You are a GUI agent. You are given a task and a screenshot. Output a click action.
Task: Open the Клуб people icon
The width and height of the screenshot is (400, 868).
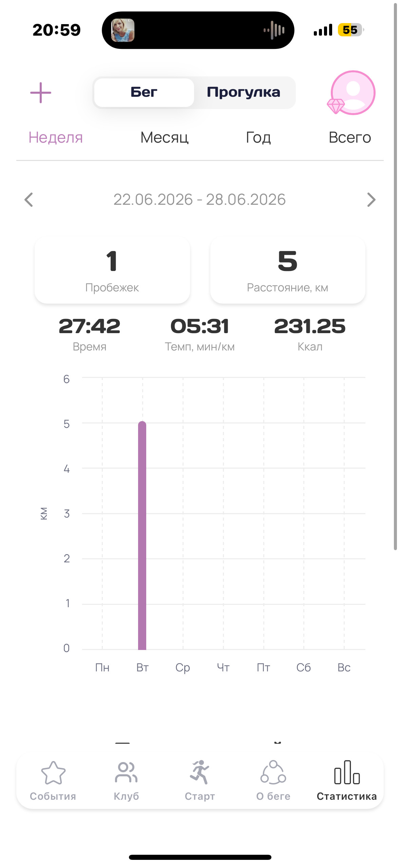126,773
